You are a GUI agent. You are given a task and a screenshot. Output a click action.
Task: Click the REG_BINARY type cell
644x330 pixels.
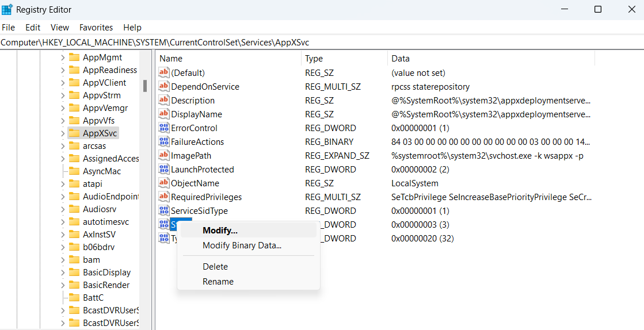329,141
